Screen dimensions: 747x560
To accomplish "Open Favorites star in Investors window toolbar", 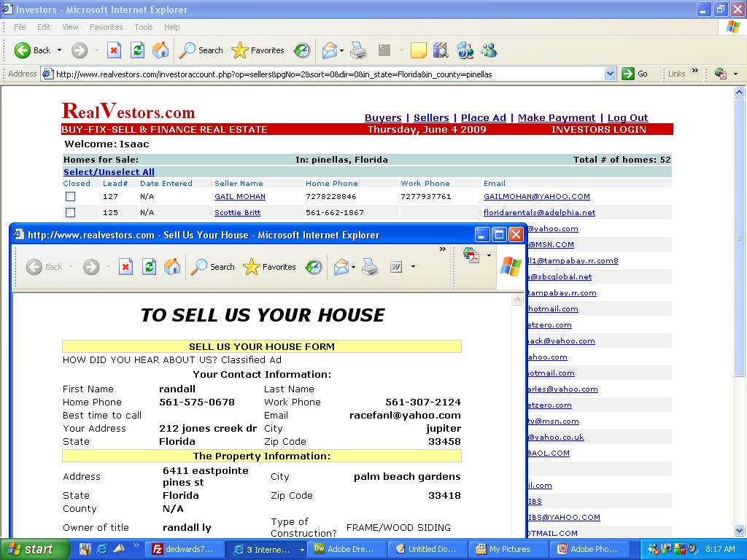I will (258, 50).
